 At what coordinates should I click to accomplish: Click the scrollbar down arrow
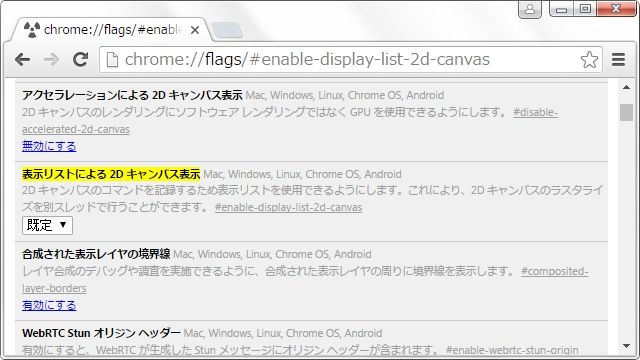pos(626,347)
